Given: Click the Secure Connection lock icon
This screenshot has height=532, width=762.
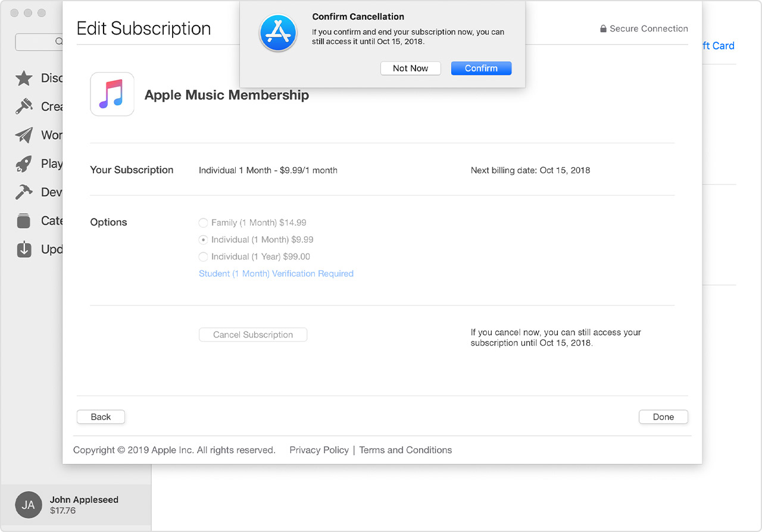Looking at the screenshot, I should click(603, 29).
